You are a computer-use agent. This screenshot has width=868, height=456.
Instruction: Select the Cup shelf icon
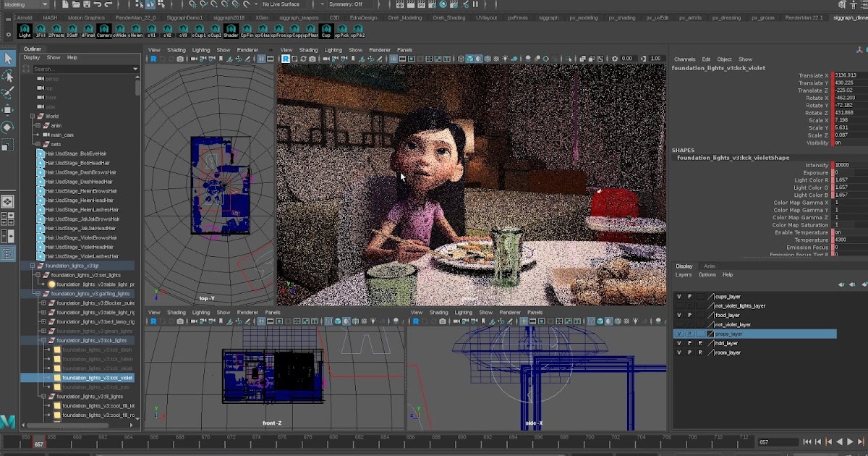tap(325, 32)
